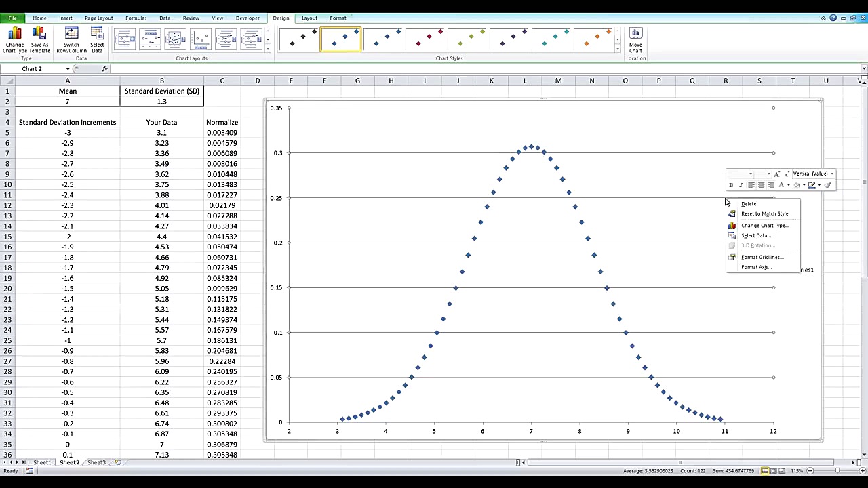The height and width of the screenshot is (488, 868).
Task: Switch to Page Layout view in status bar
Action: [x=774, y=471]
